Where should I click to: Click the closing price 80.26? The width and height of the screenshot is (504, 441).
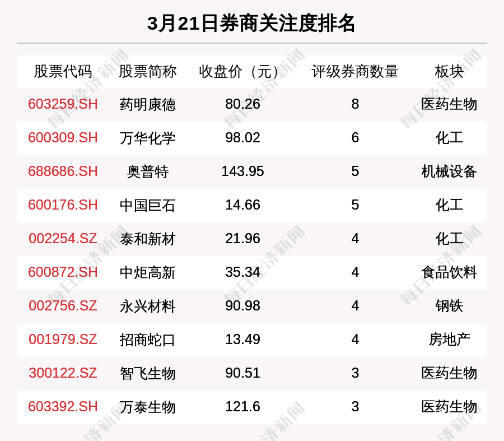(x=242, y=104)
